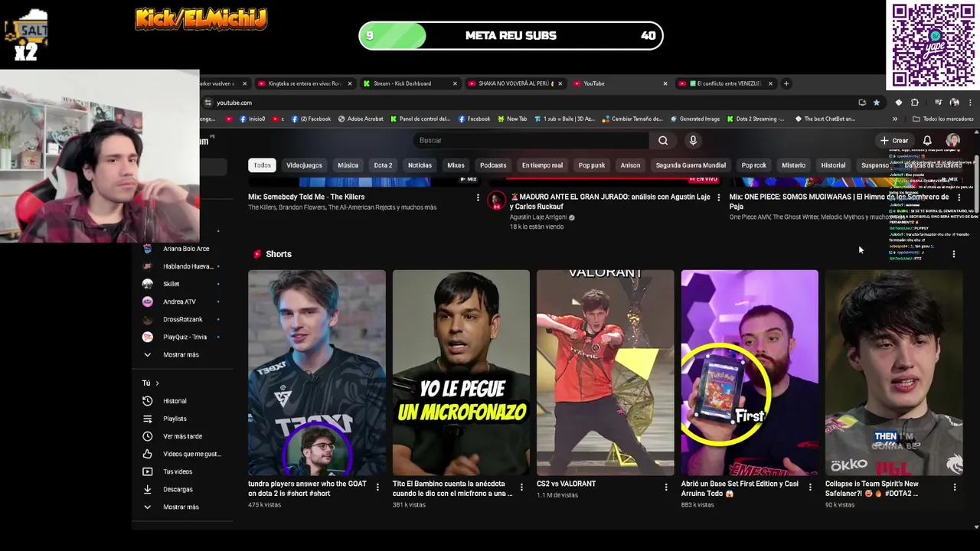Open options menu for Collapse Team Spirit short
Image resolution: width=980 pixels, height=551 pixels.
tap(955, 487)
